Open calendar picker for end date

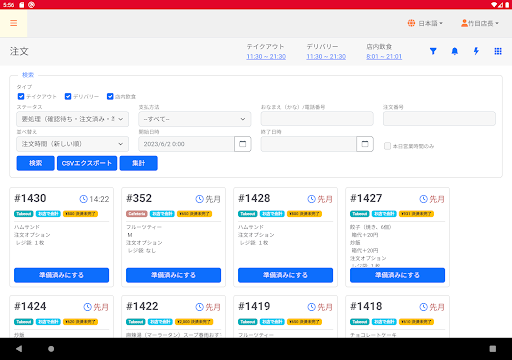point(365,144)
